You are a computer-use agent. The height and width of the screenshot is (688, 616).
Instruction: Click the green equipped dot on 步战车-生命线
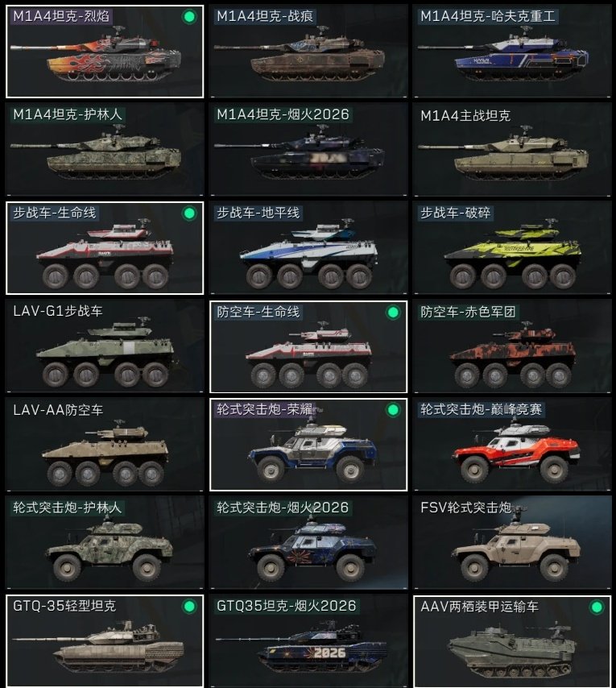[189, 213]
